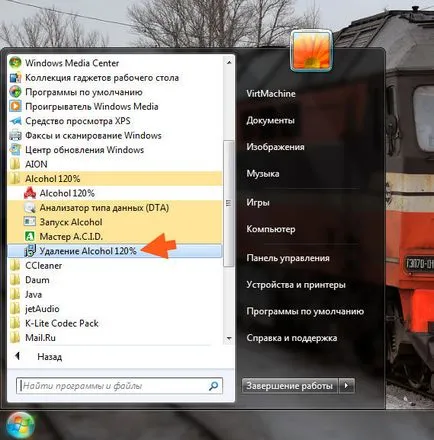434x440 pixels.
Task: Open Анализатор типа данных (DTA) icon
Action: tap(30, 208)
